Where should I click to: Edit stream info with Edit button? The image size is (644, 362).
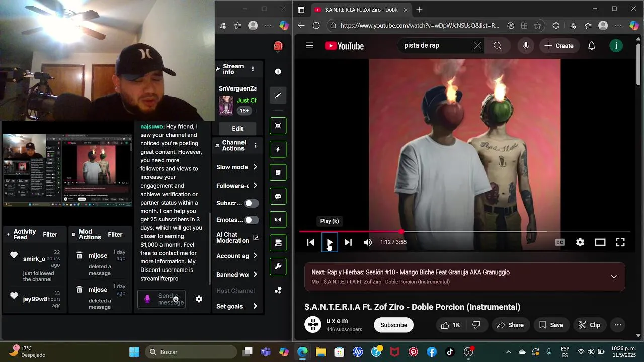(237, 129)
